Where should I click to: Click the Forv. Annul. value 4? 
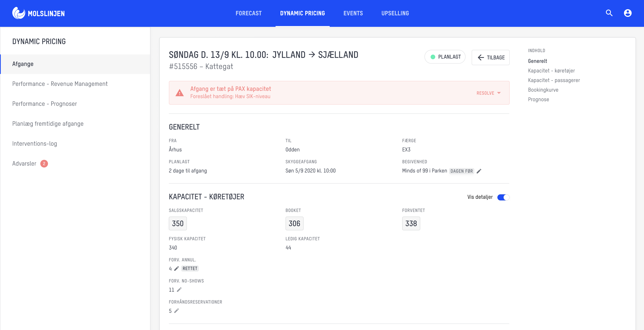pyautogui.click(x=170, y=269)
